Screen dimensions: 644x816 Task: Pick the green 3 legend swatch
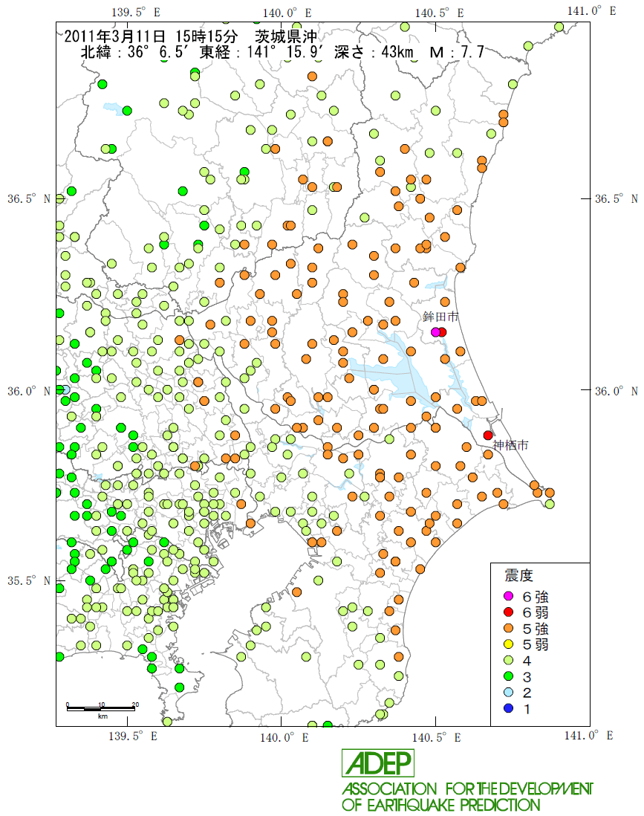[x=509, y=676]
